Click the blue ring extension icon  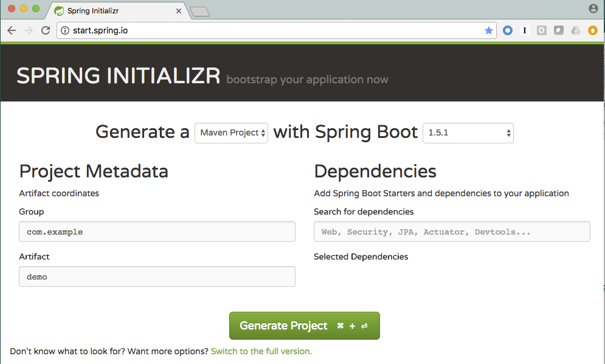pos(508,30)
